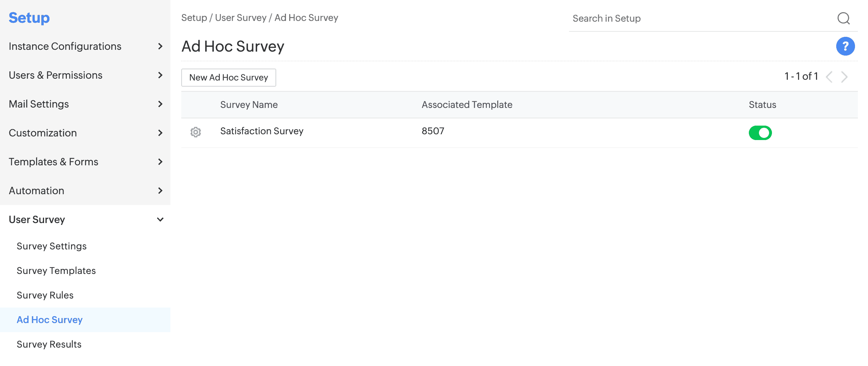Viewport: 868px width, 366px height.
Task: Click the gear icon beside Satisfaction Survey
Action: coord(196,132)
